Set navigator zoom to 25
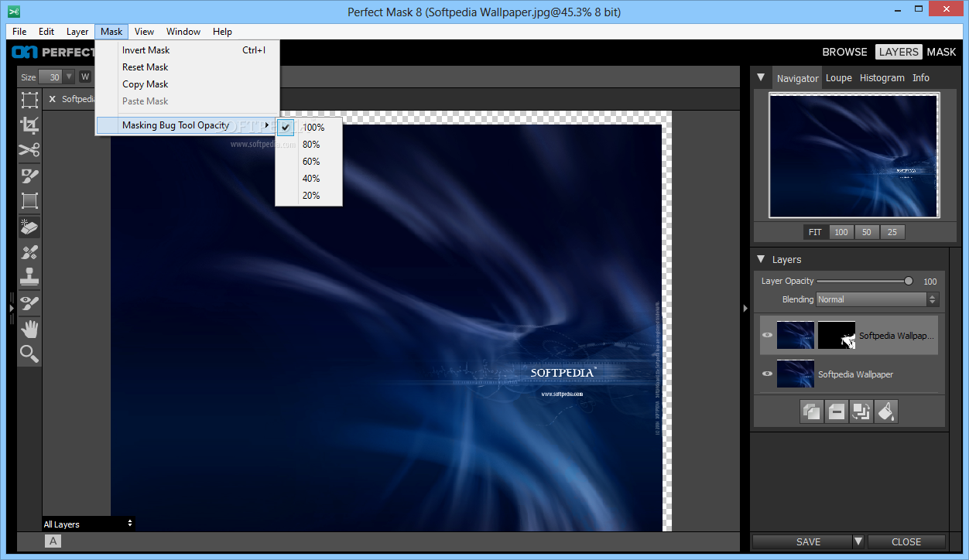 (892, 232)
